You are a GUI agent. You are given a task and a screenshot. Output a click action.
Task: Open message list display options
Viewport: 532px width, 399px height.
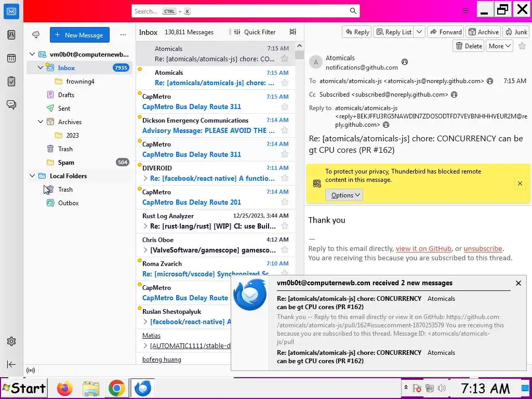[293, 32]
